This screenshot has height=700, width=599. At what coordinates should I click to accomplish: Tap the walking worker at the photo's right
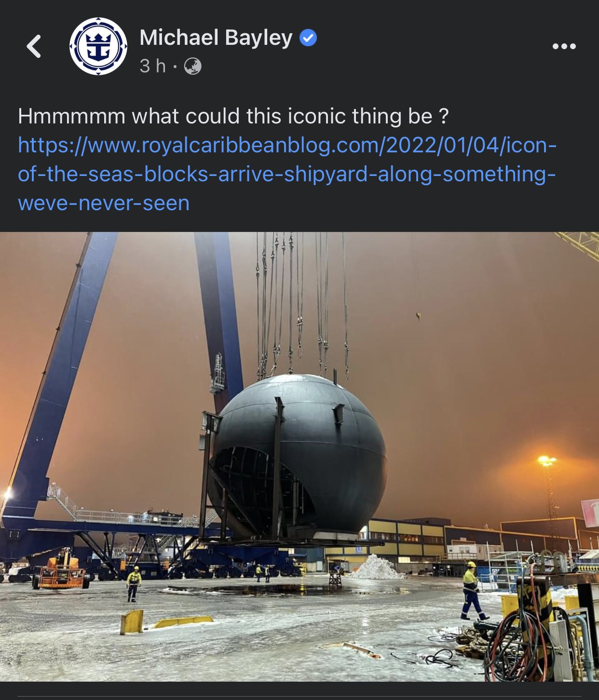[x=472, y=591]
